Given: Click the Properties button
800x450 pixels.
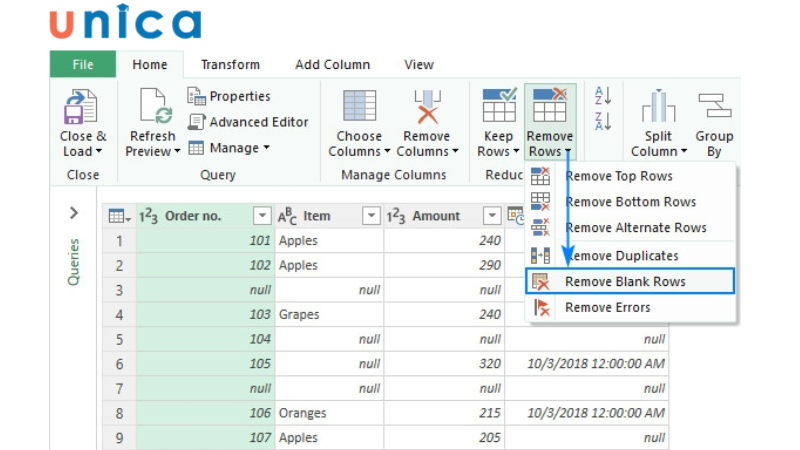Looking at the screenshot, I should point(230,96).
